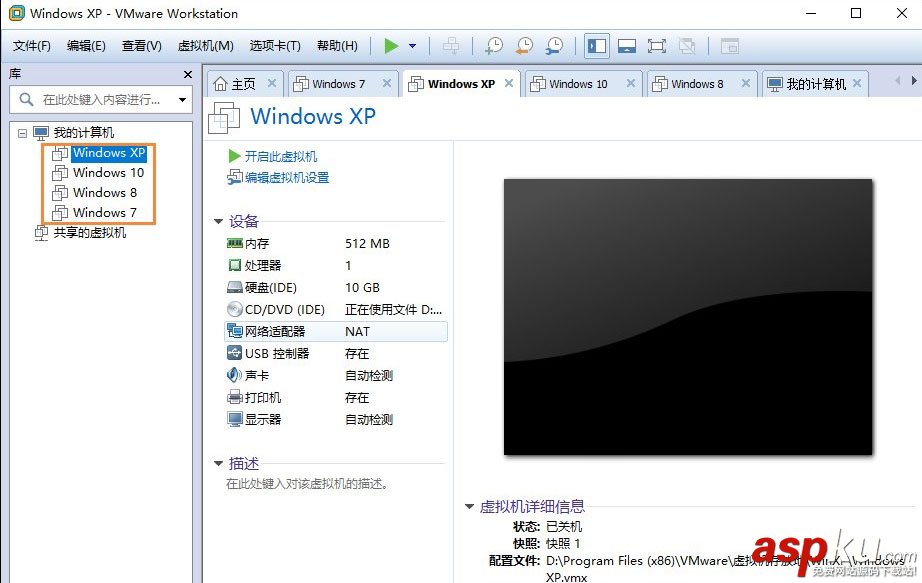Screen dimensions: 922x583
Task: Click the 512 MB memory value
Action: pos(368,244)
